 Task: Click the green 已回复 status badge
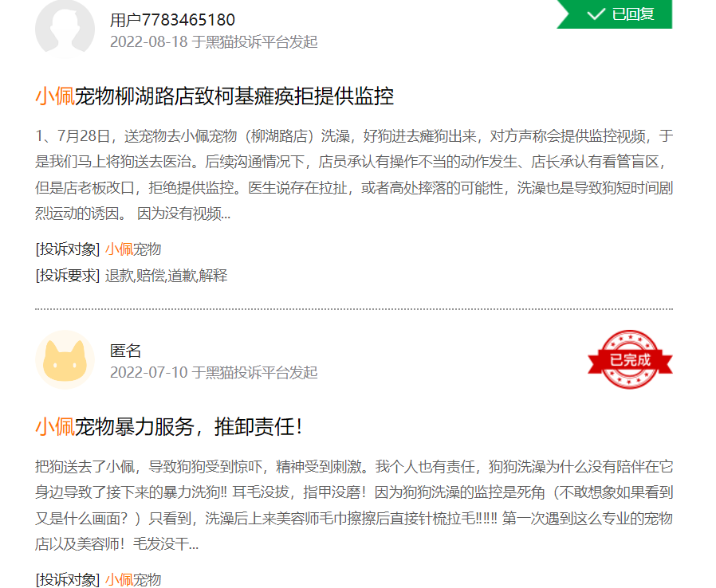pyautogui.click(x=615, y=14)
